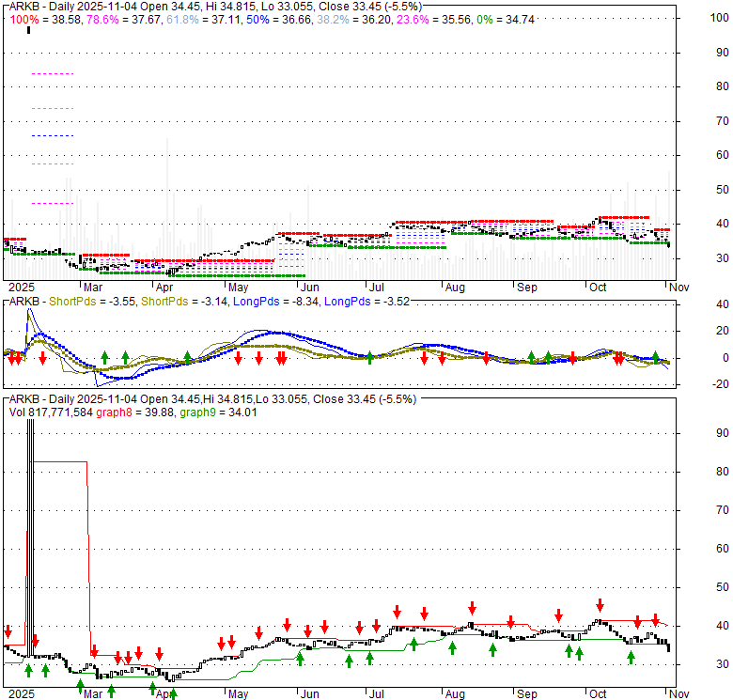Select the red '100% = 38.58' Fibonacci label
This screenshot has height=700, width=733.
pyautogui.click(x=44, y=20)
